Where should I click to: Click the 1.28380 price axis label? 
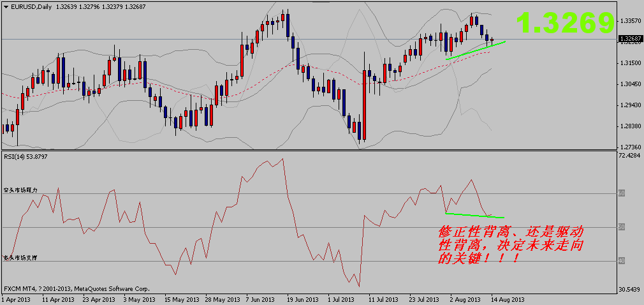(630, 126)
